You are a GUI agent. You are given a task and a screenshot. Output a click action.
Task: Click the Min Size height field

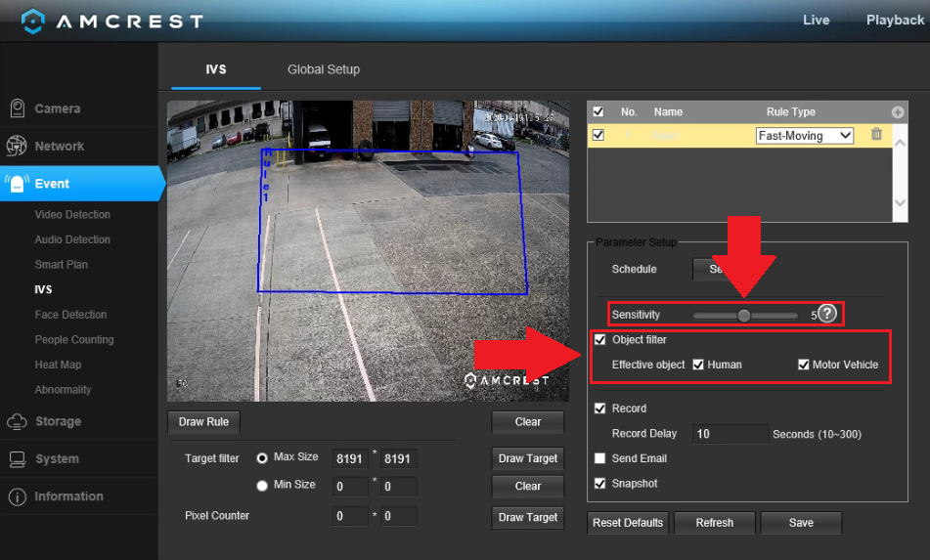pyautogui.click(x=399, y=487)
